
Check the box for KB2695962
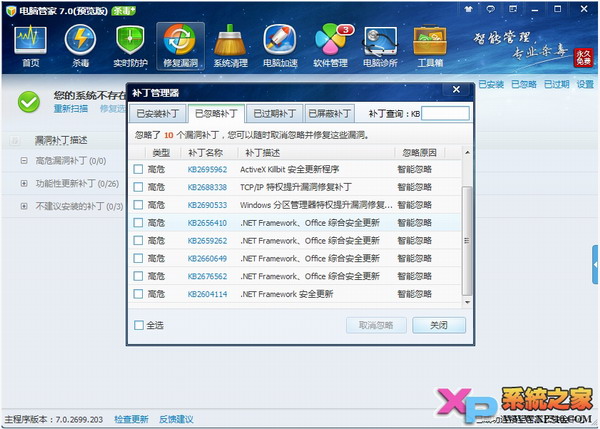pyautogui.click(x=138, y=169)
